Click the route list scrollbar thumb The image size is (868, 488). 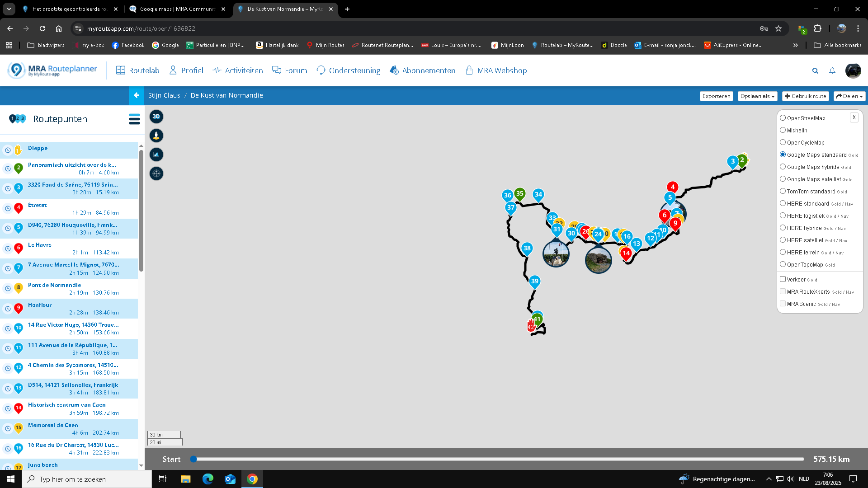point(141,210)
